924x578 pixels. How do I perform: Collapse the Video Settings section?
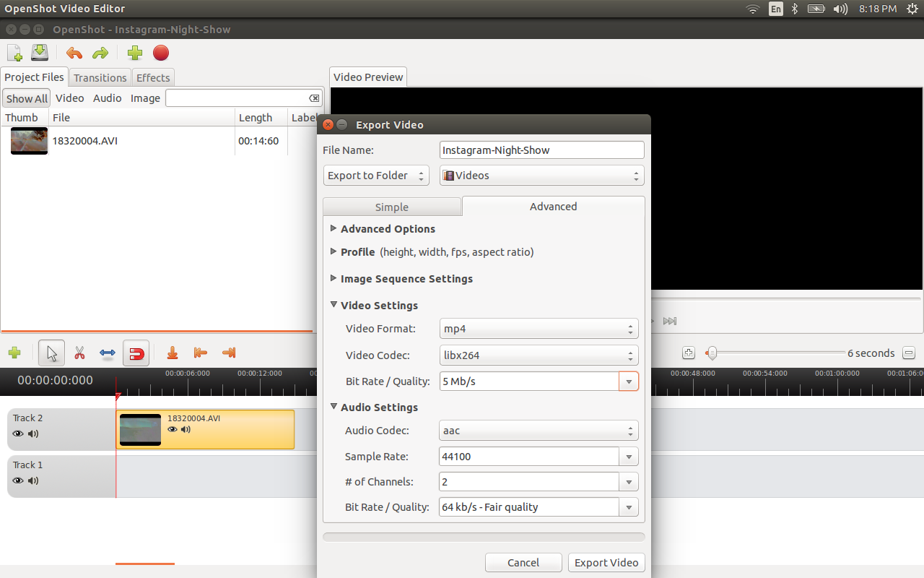(334, 305)
